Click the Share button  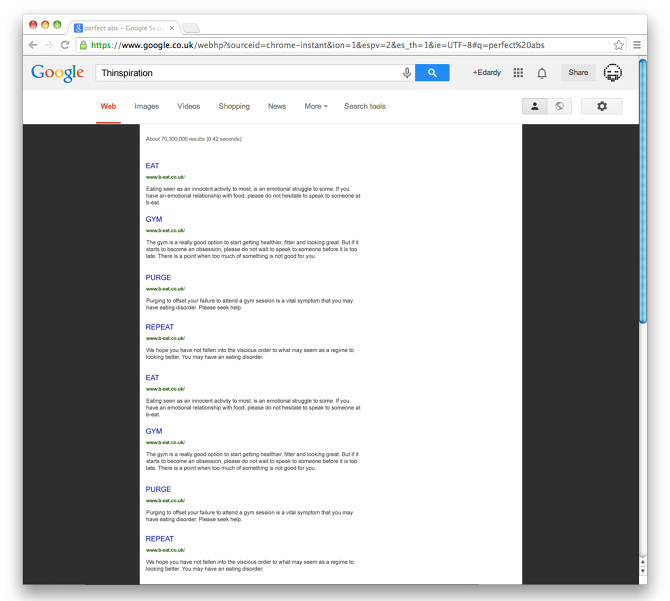coord(578,73)
